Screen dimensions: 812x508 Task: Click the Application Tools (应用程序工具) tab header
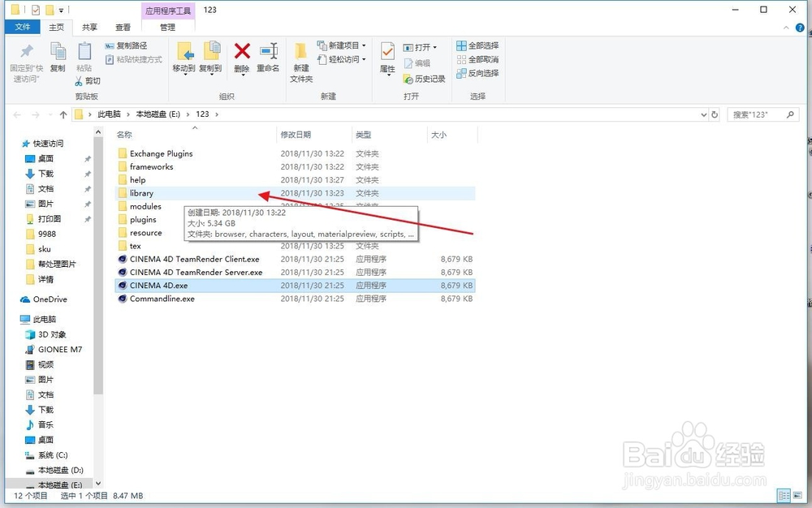point(168,11)
